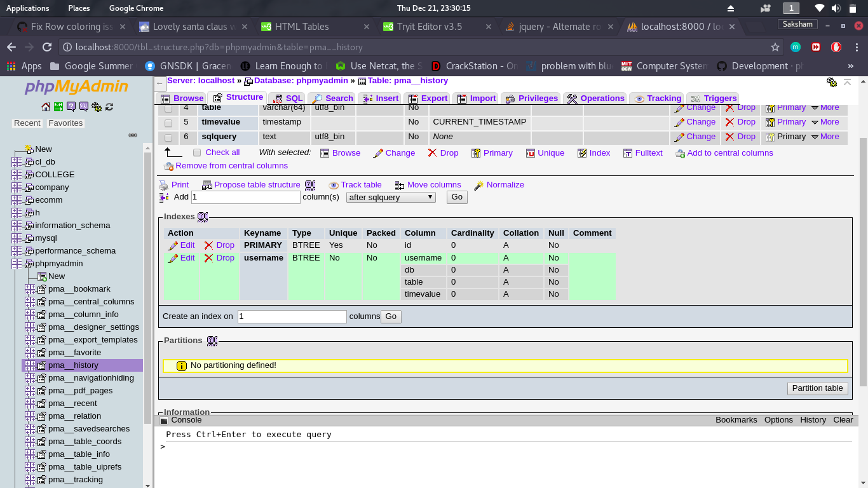
Task: Tick the checkbox for the sqlquery row
Action: pos(168,137)
